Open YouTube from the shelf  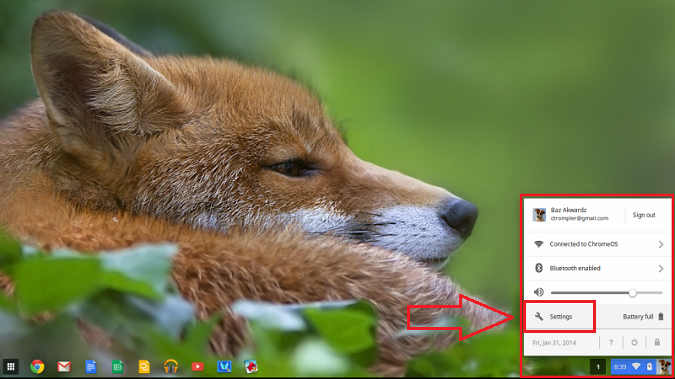(197, 367)
